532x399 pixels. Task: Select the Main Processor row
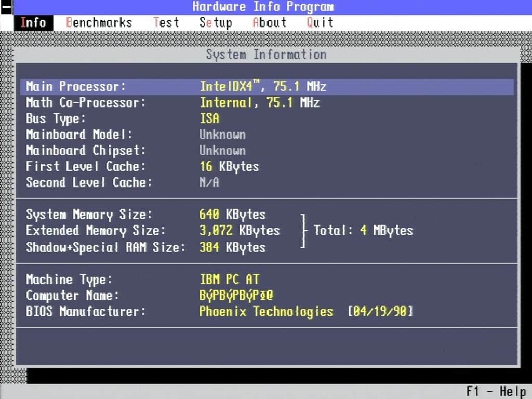click(267, 87)
